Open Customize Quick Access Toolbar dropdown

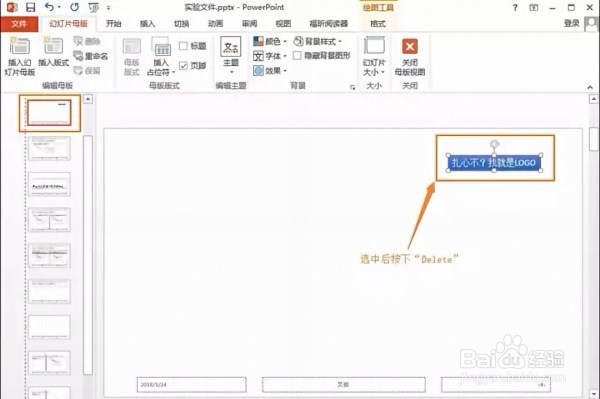(x=108, y=8)
